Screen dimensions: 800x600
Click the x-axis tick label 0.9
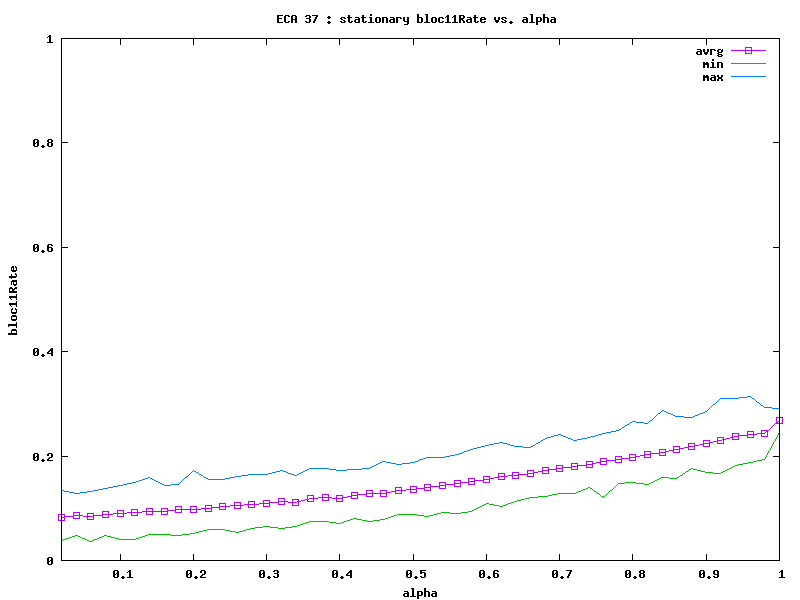point(706,575)
